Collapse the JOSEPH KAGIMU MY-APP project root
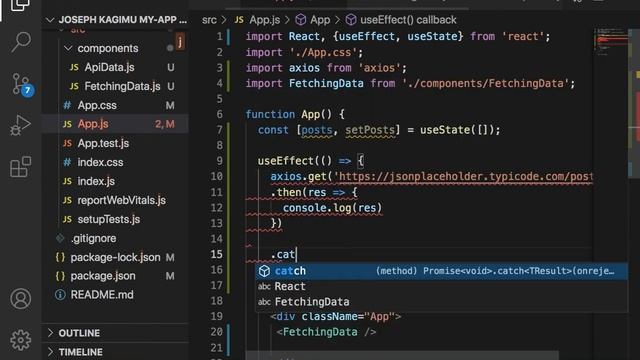This screenshot has width=640, height=360. [50, 20]
